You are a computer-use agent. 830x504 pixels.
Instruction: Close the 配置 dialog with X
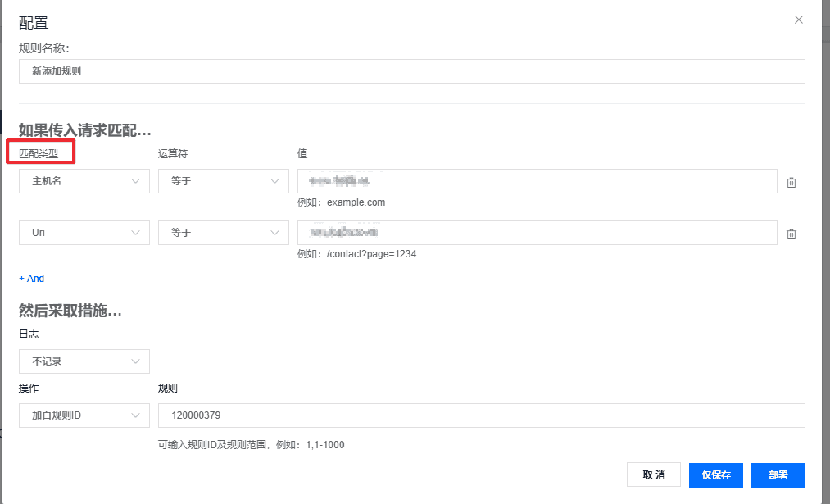pyautogui.click(x=799, y=20)
